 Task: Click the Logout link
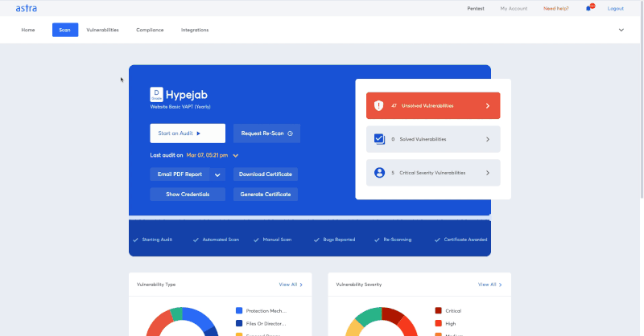615,8
